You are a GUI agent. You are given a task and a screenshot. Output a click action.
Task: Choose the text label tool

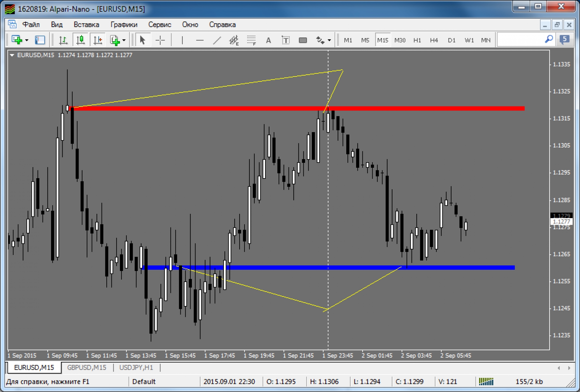coord(285,40)
